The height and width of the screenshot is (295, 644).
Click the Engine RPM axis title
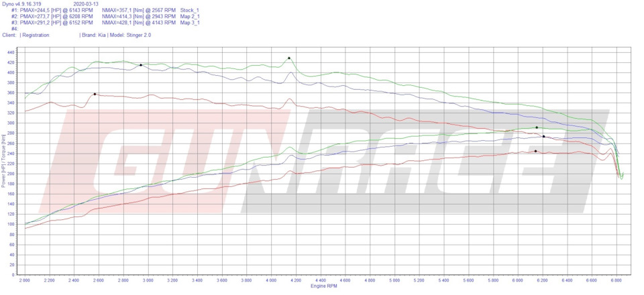point(324,286)
